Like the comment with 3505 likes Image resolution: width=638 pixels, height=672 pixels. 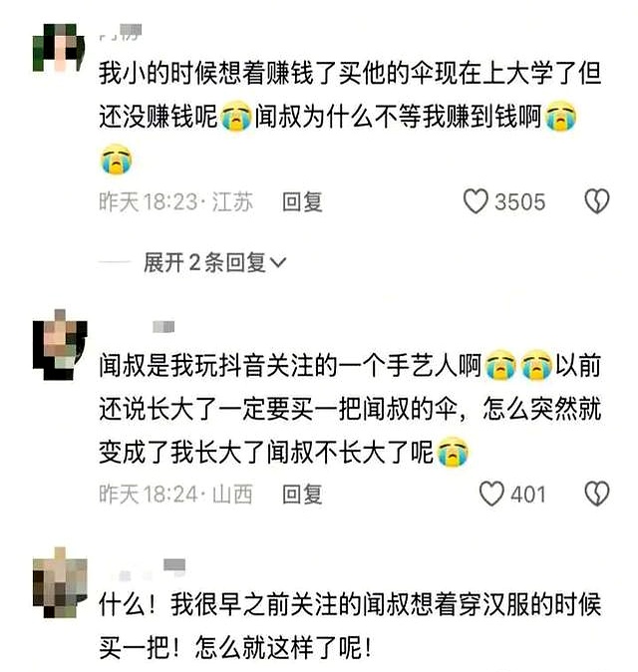(x=476, y=201)
